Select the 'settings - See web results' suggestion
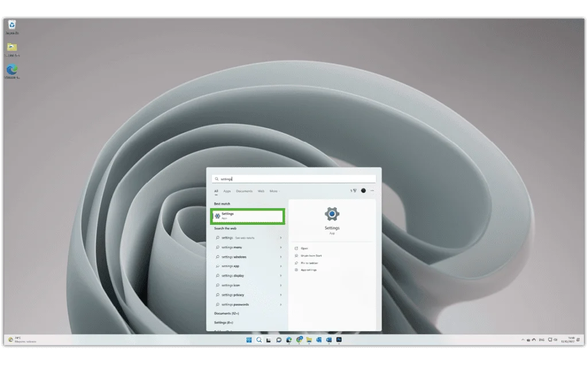Viewport: 588px width, 368px height. 248,237
